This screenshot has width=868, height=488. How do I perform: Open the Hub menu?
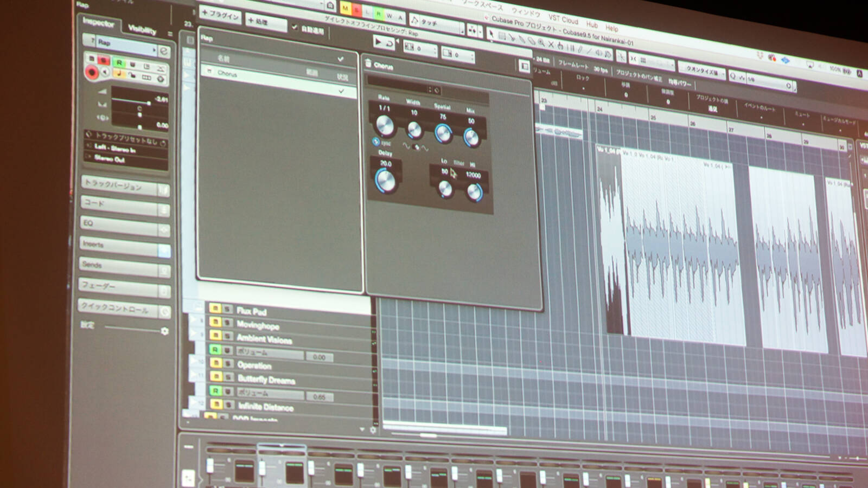tap(592, 24)
